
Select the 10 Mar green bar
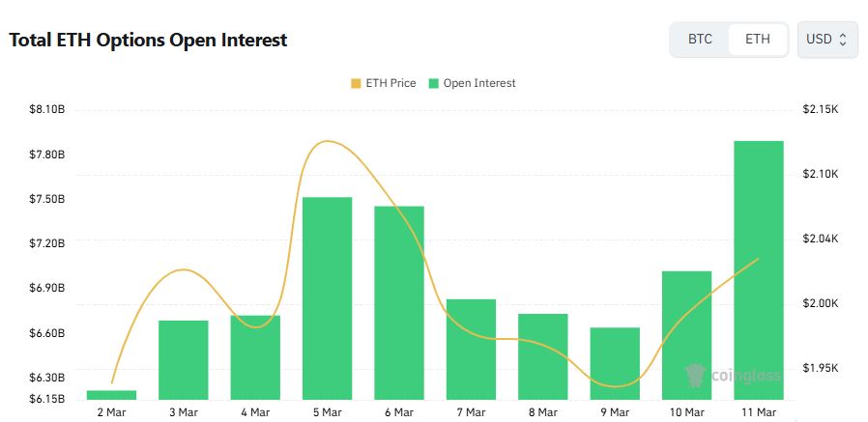click(686, 335)
